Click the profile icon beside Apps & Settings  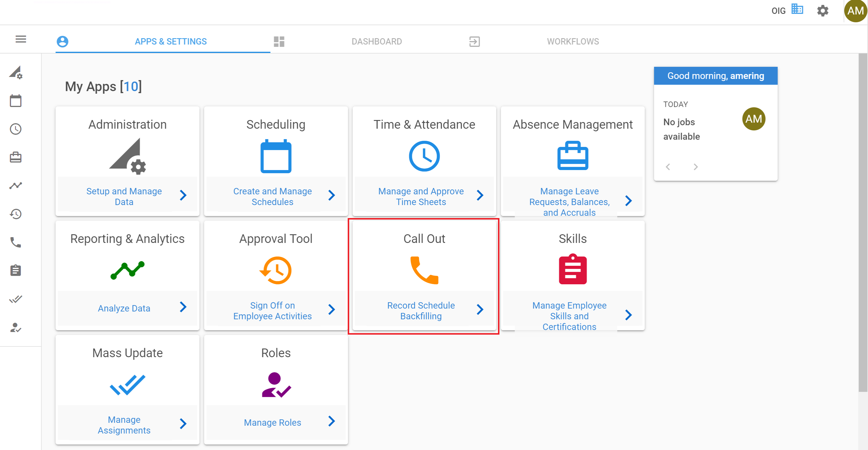coord(62,41)
